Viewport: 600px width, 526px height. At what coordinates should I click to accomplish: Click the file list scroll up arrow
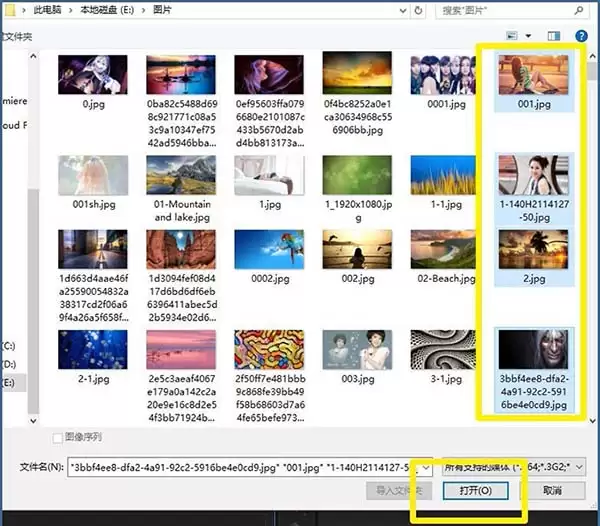point(593,56)
